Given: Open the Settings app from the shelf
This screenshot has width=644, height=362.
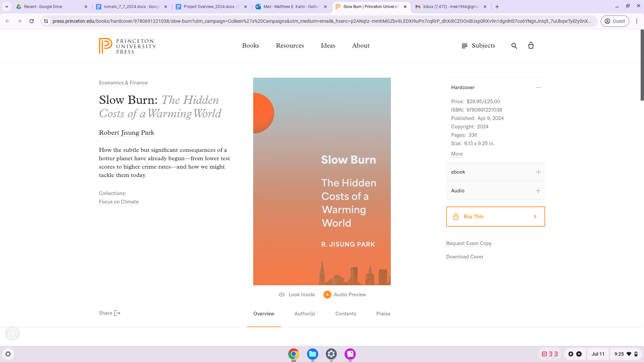Looking at the screenshot, I should pos(331,354).
